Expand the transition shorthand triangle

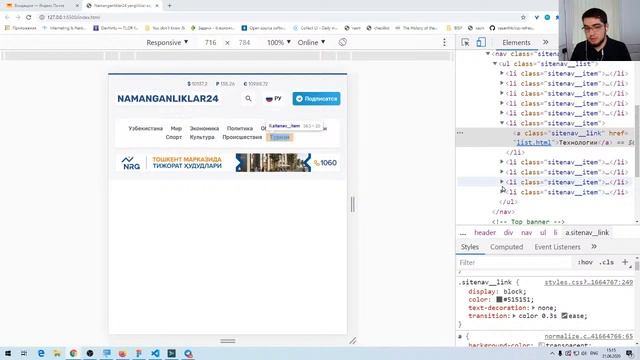tap(514, 316)
